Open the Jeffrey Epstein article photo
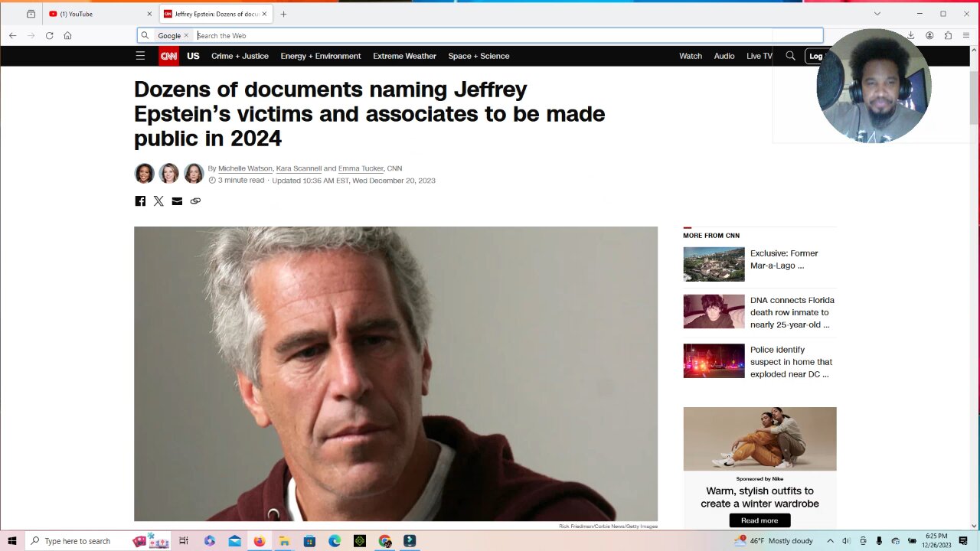 (x=396, y=373)
